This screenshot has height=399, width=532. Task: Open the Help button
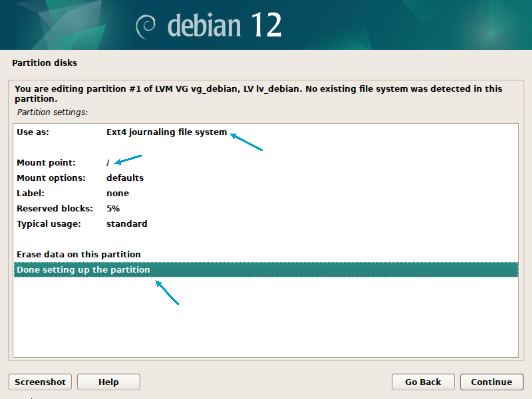[x=108, y=382]
